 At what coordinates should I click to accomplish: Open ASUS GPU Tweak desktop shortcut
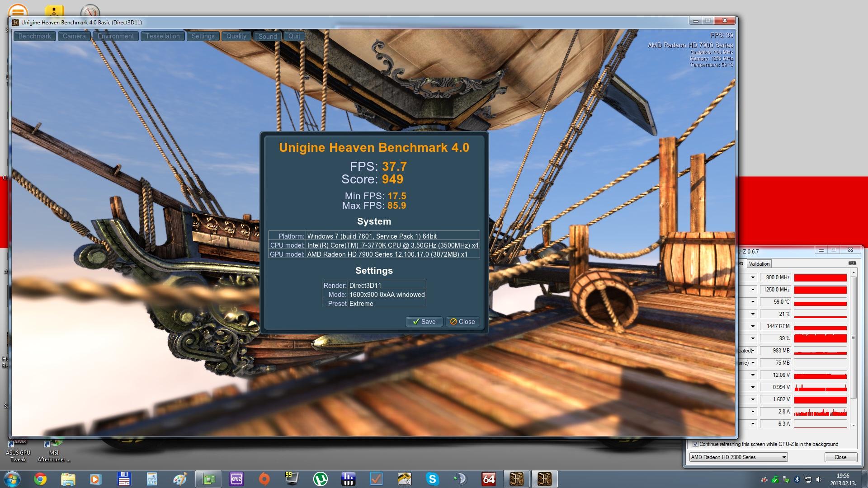point(18,450)
